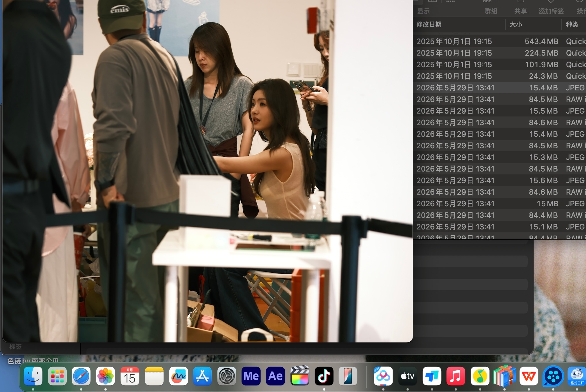586x392 pixels.
Task: Open the Notes app in the Dock
Action: point(154,376)
